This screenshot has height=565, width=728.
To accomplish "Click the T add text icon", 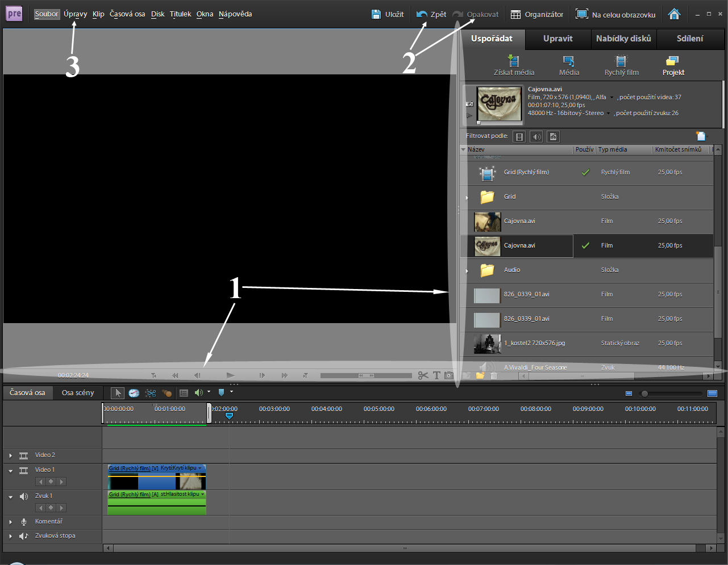I will [436, 375].
